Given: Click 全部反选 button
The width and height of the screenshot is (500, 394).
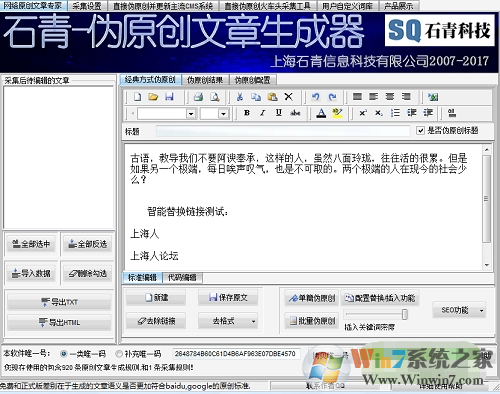Looking at the screenshot, I should click(x=88, y=244).
